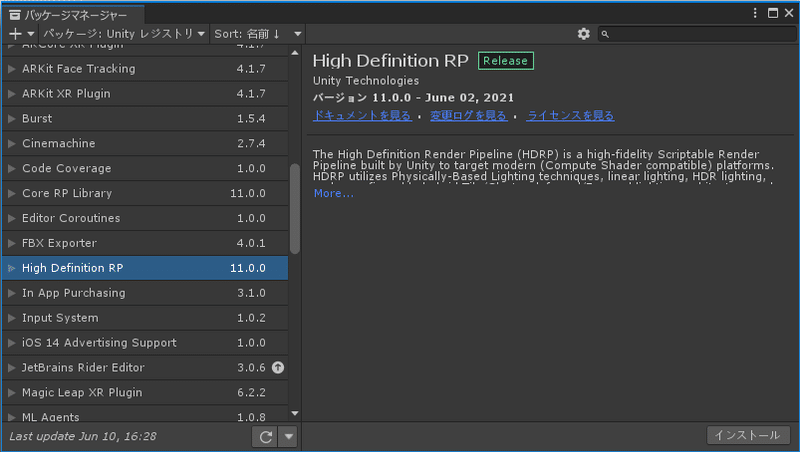The height and width of the screenshot is (452, 800).
Task: Open the Packages: Unity Registry dropdown
Action: [x=124, y=34]
